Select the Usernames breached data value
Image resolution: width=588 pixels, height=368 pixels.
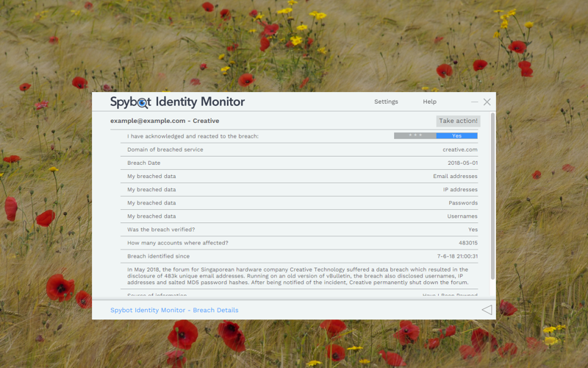pos(462,216)
